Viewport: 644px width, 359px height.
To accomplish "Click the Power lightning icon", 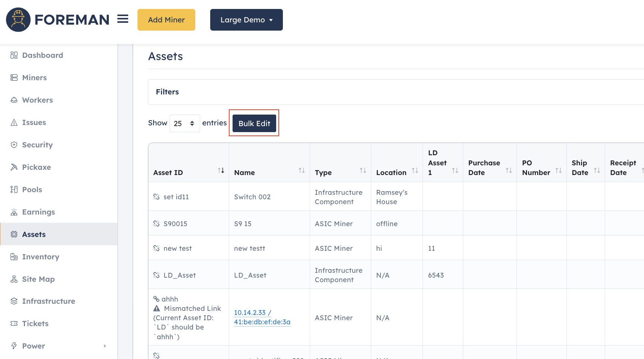I will click(x=14, y=346).
